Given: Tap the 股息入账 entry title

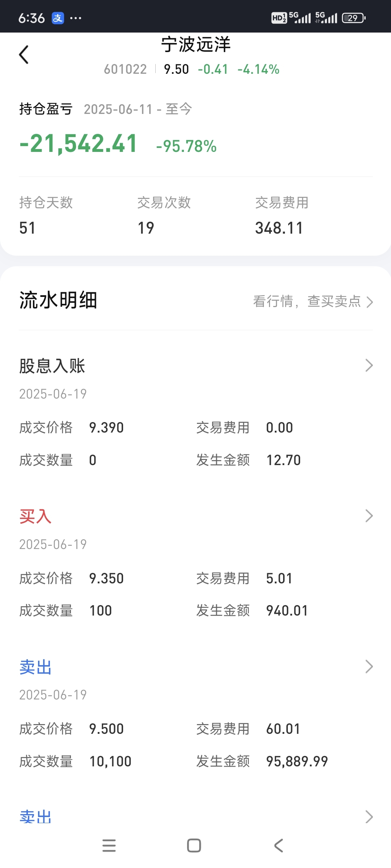Looking at the screenshot, I should [x=52, y=366].
